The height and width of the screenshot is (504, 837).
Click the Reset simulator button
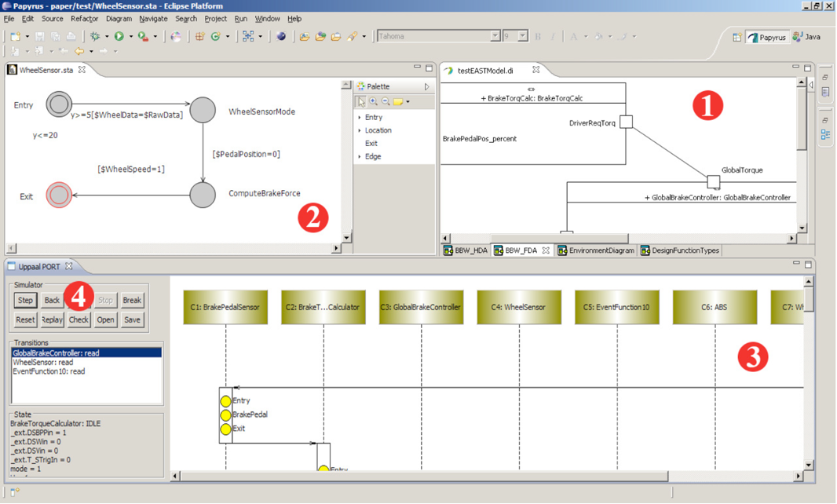pos(25,320)
